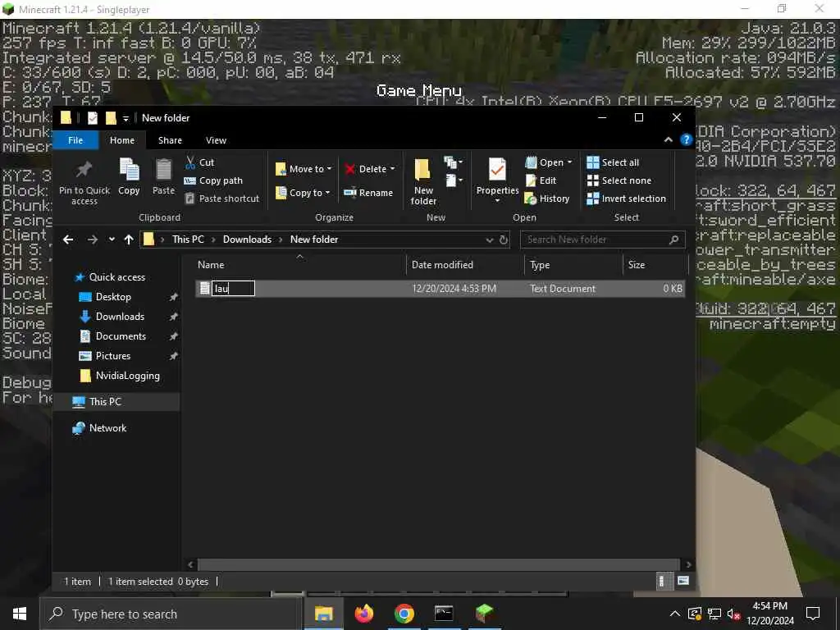Click Paste shortcut in ribbon
The height and width of the screenshot is (630, 840).
(221, 199)
